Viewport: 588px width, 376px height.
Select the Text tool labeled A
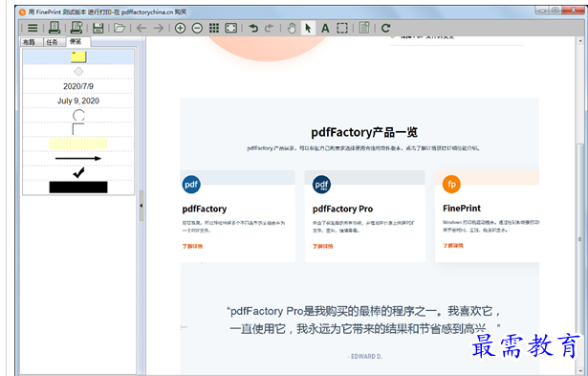pyautogui.click(x=325, y=28)
